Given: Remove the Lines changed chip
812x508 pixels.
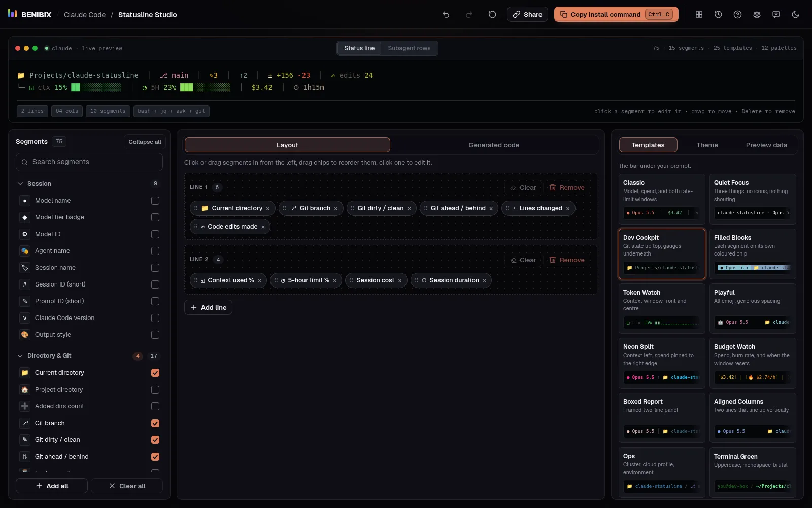Looking at the screenshot, I should pos(568,209).
